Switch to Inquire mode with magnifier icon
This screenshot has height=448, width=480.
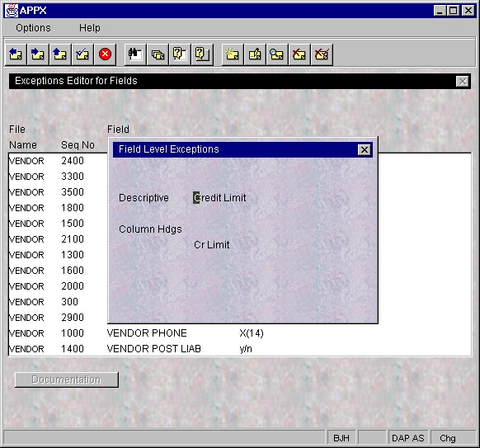[x=277, y=54]
